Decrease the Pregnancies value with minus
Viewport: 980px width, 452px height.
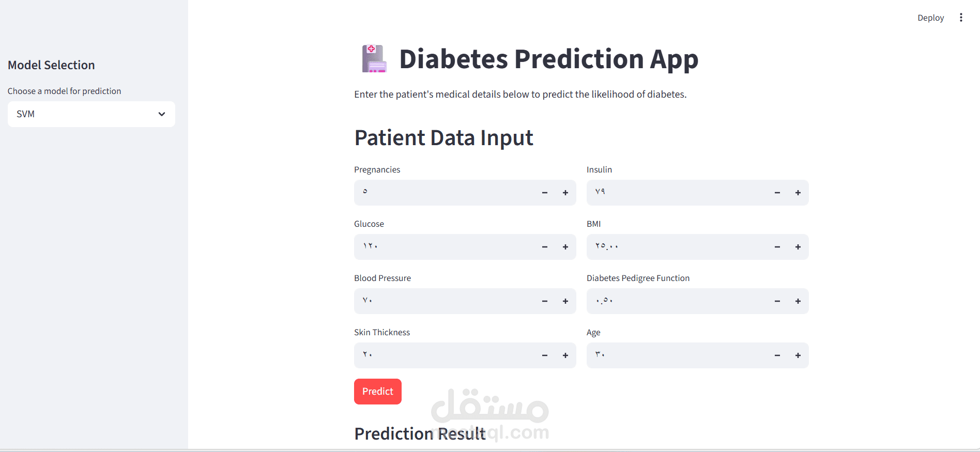545,193
